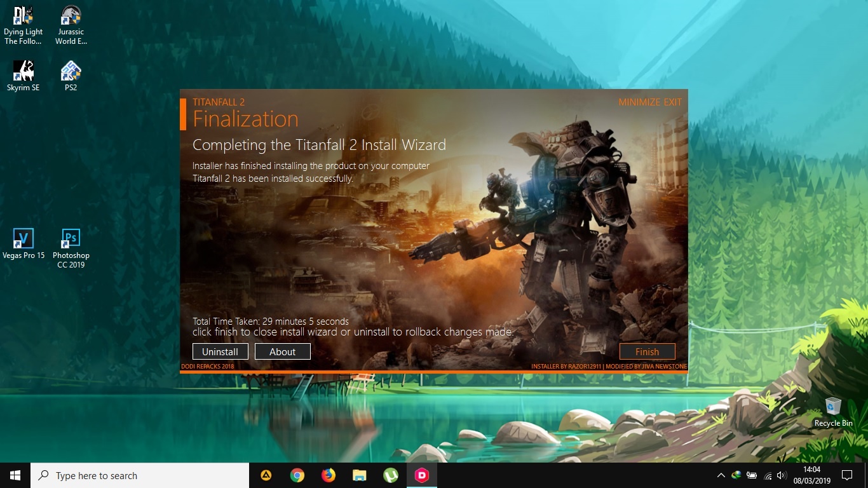Select the PS2 desktop shortcut
This screenshot has width=868, height=488.
pyautogui.click(x=71, y=76)
